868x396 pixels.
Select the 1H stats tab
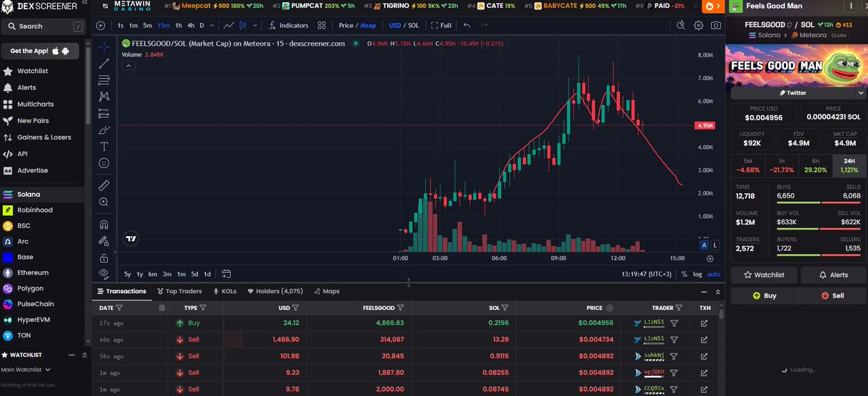[780, 165]
